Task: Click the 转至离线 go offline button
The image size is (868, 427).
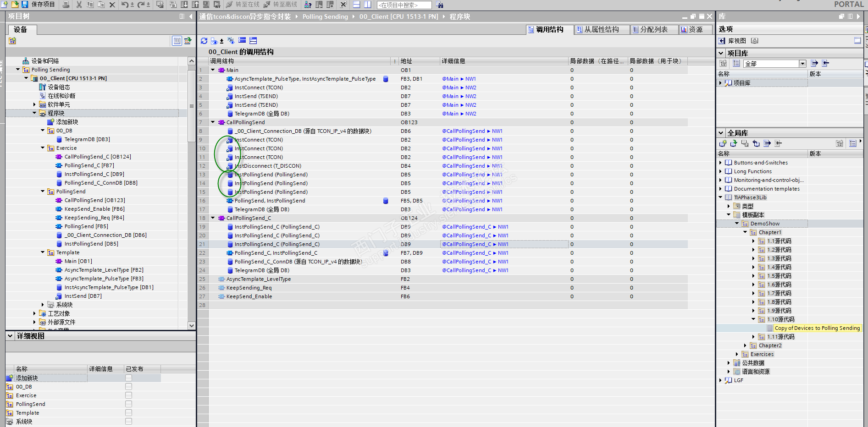Action: click(280, 5)
